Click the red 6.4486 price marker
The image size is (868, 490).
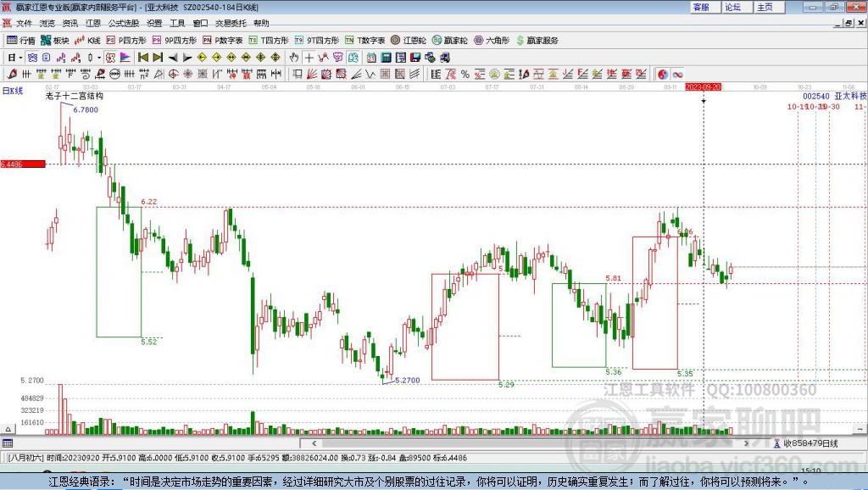pos(23,164)
